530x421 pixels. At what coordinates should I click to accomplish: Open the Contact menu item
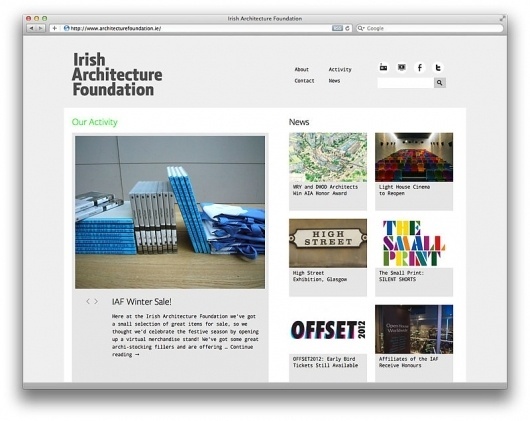tap(304, 81)
